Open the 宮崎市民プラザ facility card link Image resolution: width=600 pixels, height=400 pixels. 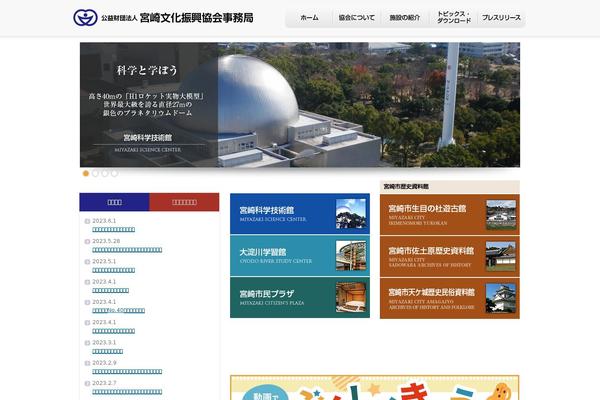(300, 297)
